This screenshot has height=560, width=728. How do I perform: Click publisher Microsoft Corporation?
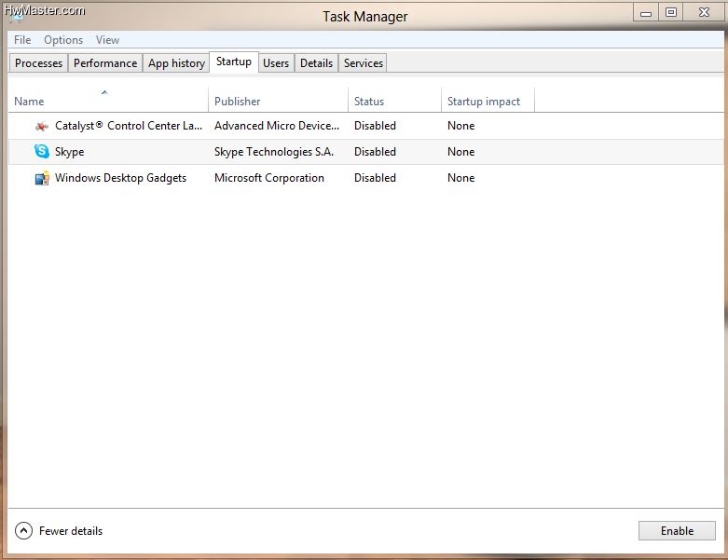269,178
